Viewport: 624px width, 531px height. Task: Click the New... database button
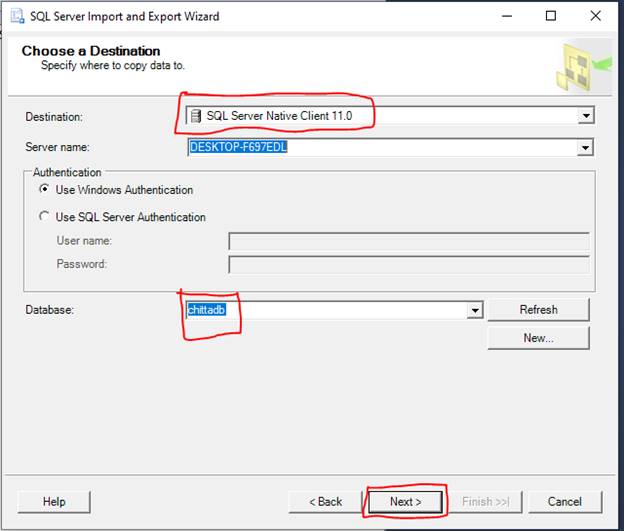click(538, 338)
